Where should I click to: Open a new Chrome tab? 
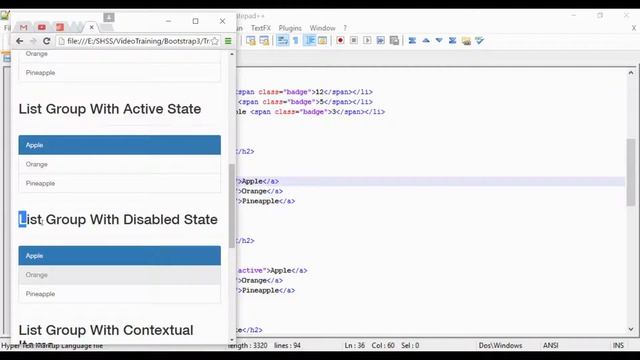click(106, 28)
